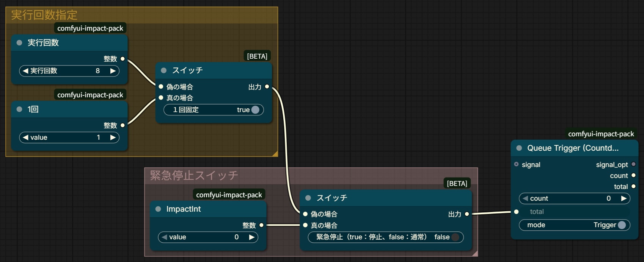644x262 pixels.
Task: Collapse the 実行回数 node via its dot
Action: click(19, 43)
